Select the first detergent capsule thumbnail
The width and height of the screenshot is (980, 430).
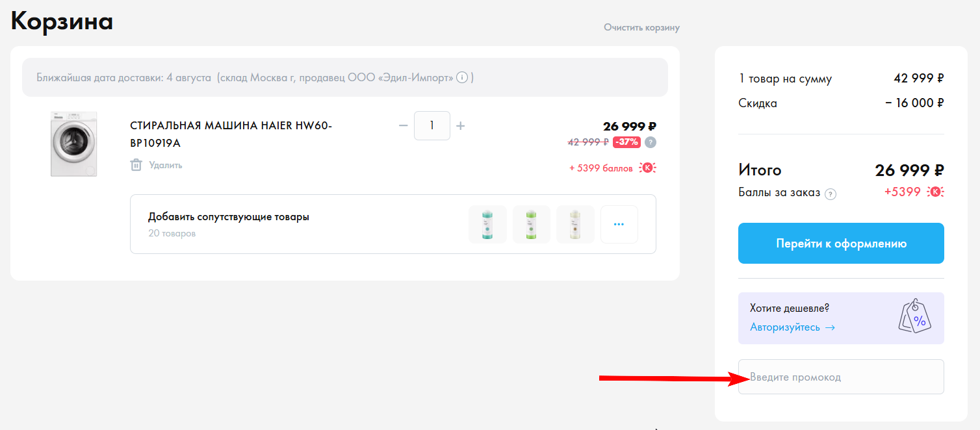[487, 224]
